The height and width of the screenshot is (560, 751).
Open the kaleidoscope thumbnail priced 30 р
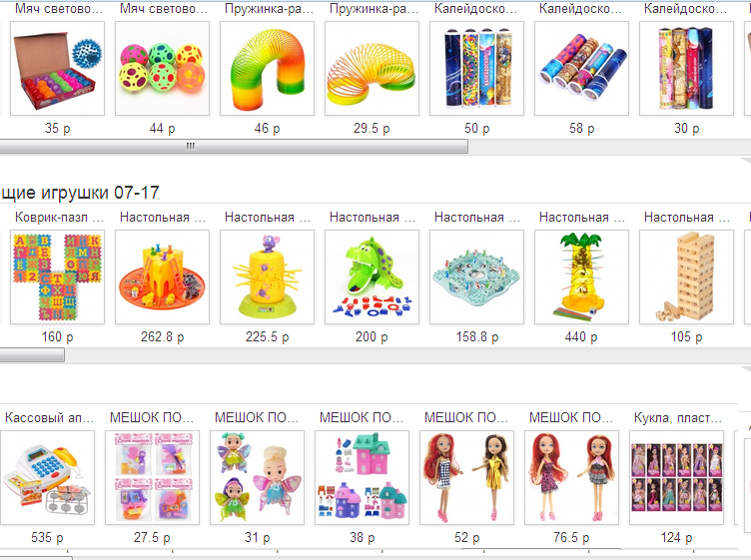pos(687,69)
